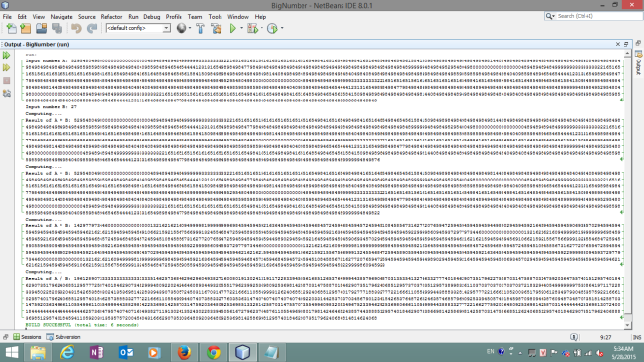
Task: Click the New Project toolbar icon
Action: pyautogui.click(x=26, y=28)
